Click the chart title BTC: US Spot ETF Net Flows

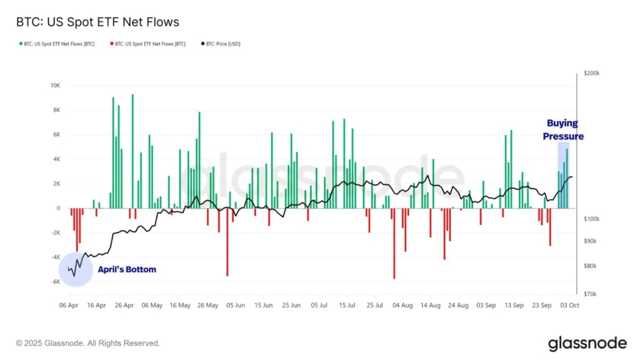pos(97,22)
